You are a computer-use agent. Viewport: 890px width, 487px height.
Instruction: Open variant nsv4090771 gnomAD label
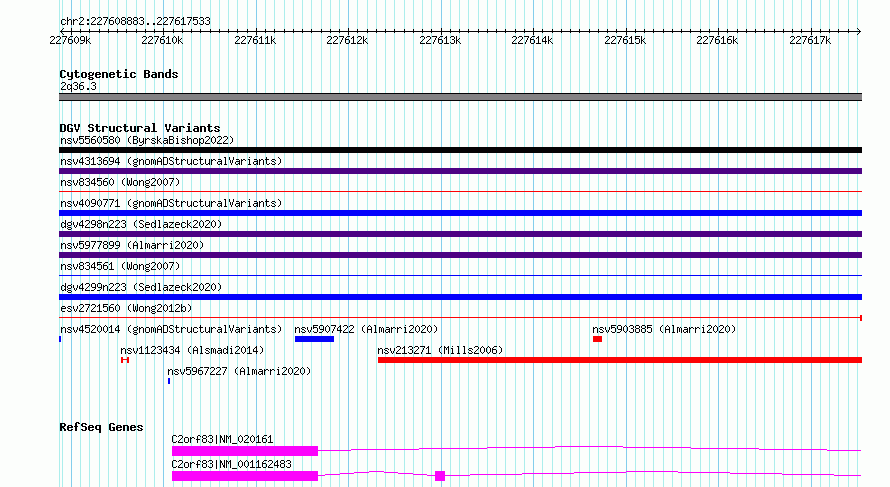coord(171,203)
